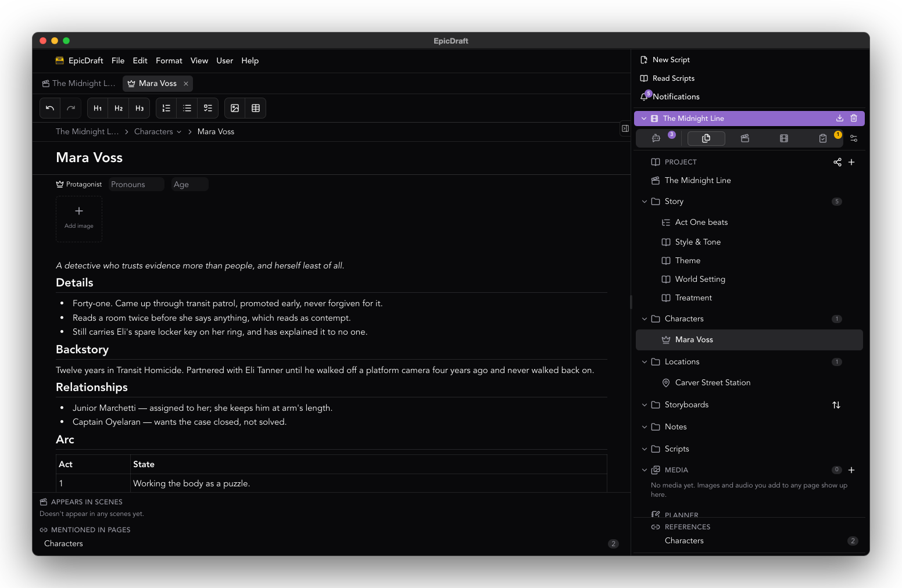Expand the Scripts folder

(x=645, y=449)
